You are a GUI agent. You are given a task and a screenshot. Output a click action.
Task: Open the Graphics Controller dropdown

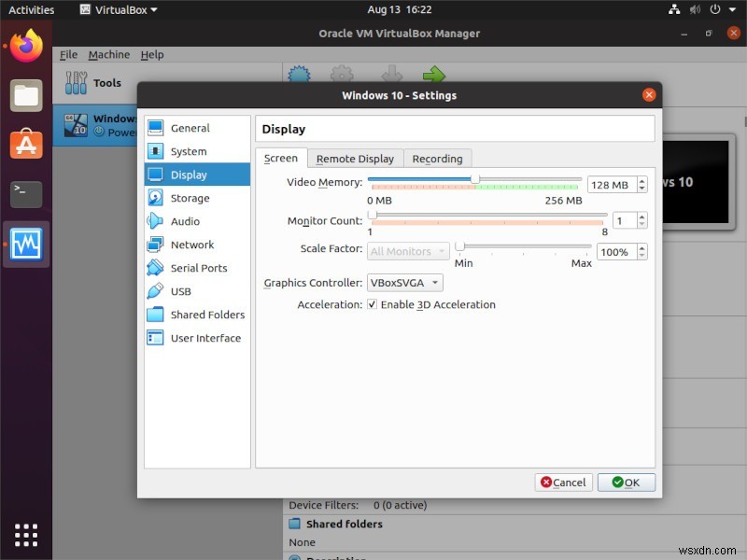click(403, 282)
